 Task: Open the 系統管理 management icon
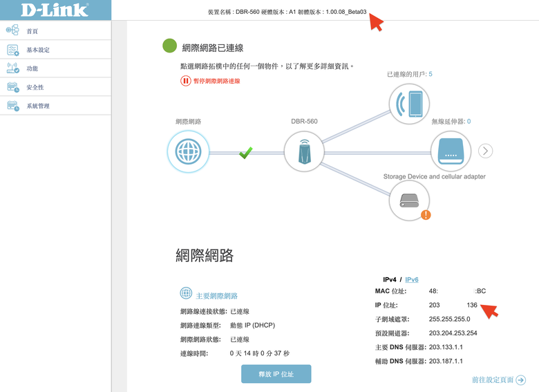[x=13, y=106]
